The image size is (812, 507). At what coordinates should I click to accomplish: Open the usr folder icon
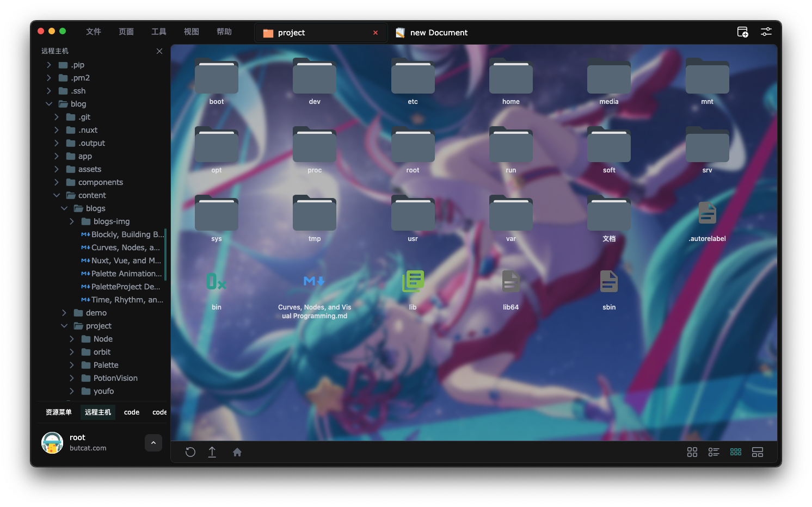[413, 213]
